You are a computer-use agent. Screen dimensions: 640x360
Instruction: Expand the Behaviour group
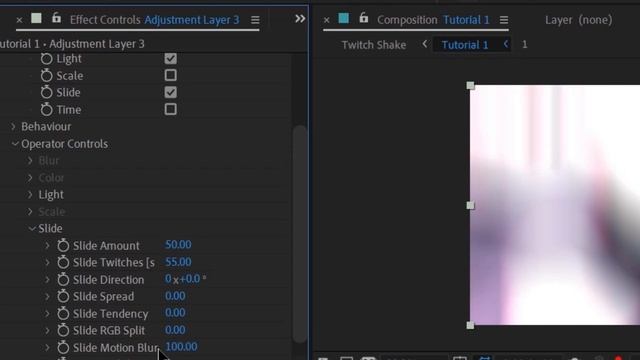(x=13, y=127)
